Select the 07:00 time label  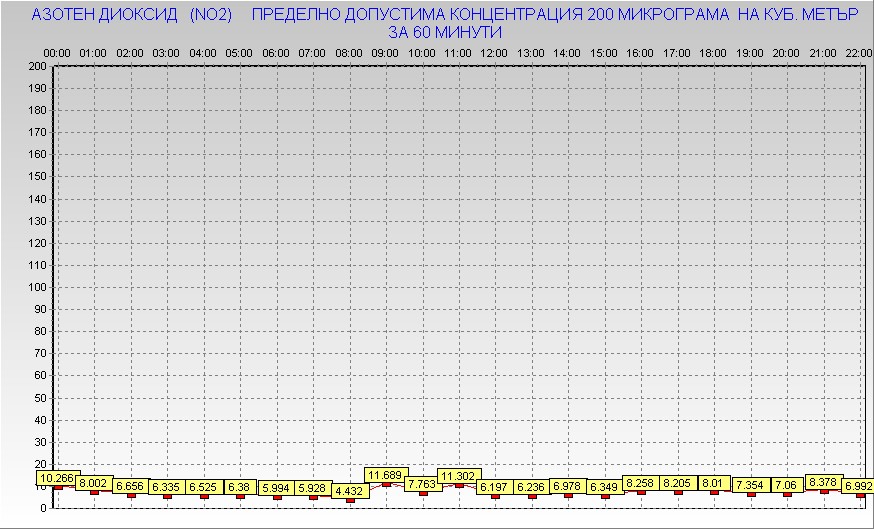312,54
